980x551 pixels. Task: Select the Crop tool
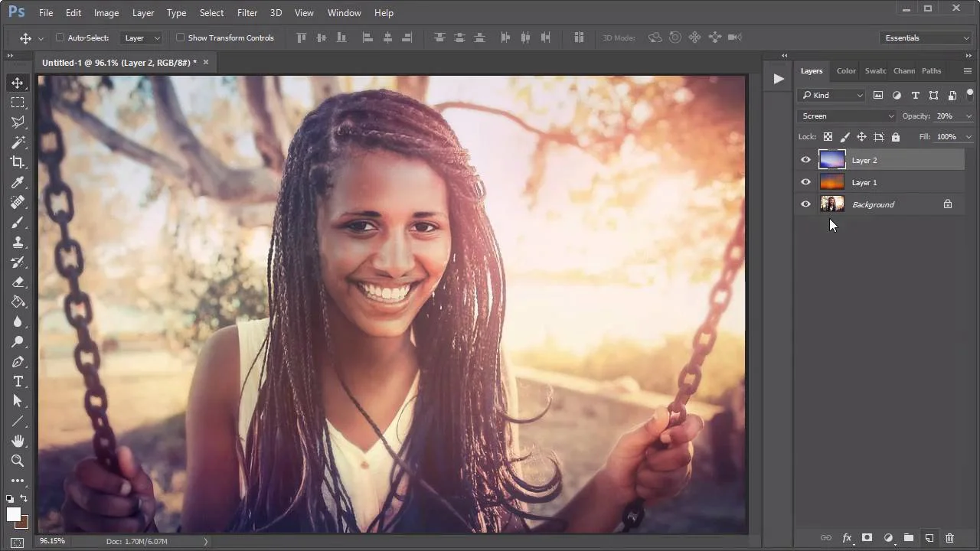(x=17, y=162)
